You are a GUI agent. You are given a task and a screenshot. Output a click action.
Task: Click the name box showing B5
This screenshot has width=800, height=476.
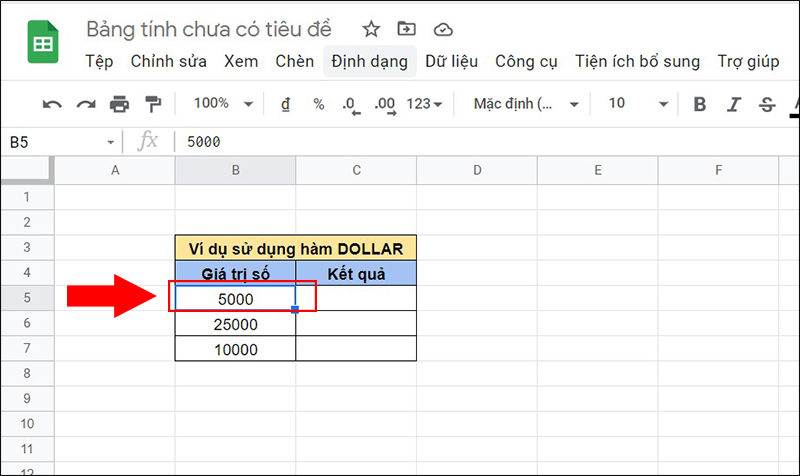tap(61, 142)
